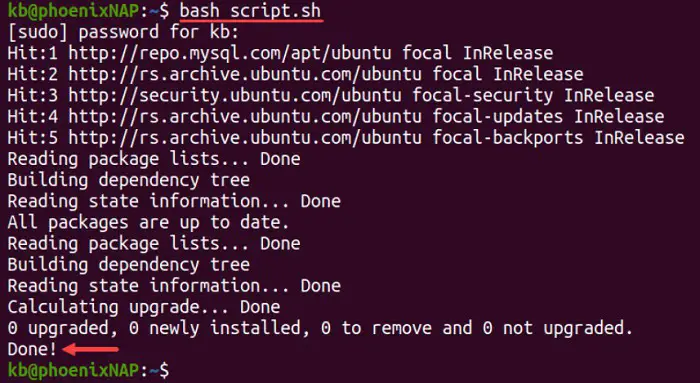The width and height of the screenshot is (700, 383).
Task: Click the empty prompt at the bottom
Action: [x=88, y=371]
